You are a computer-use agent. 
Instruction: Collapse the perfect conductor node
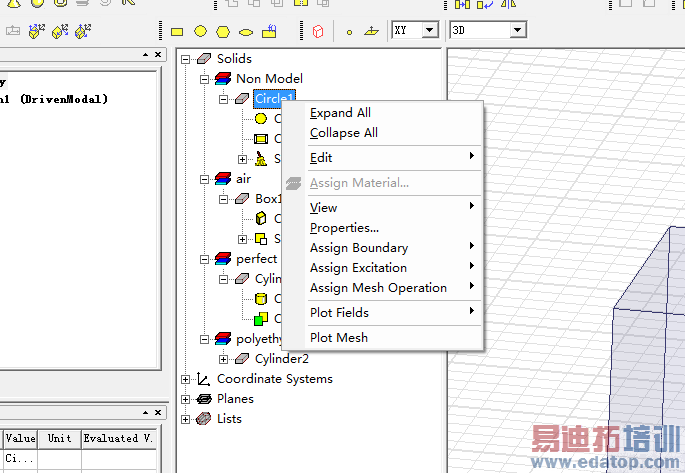pyautogui.click(x=204, y=259)
